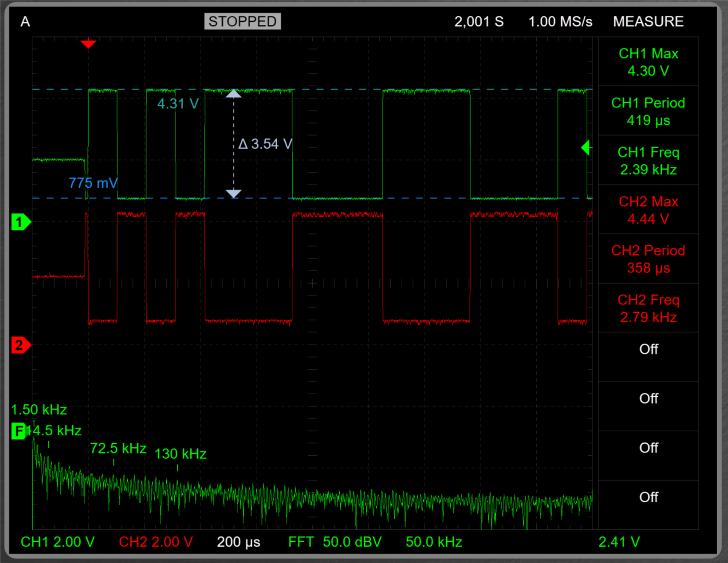Click the red trigger position marker
This screenshot has width=728, height=563.
89,44
